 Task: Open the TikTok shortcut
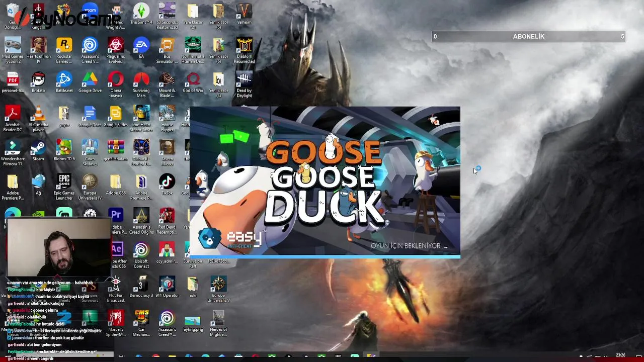(167, 185)
